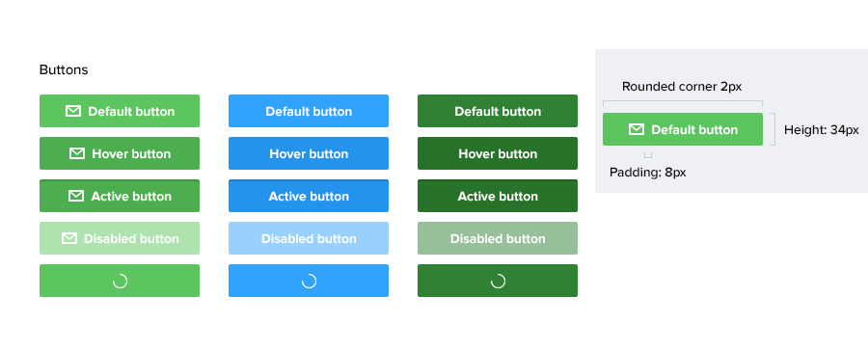Click the spinner on light green loading button
The width and height of the screenshot is (868, 351).
120,282
